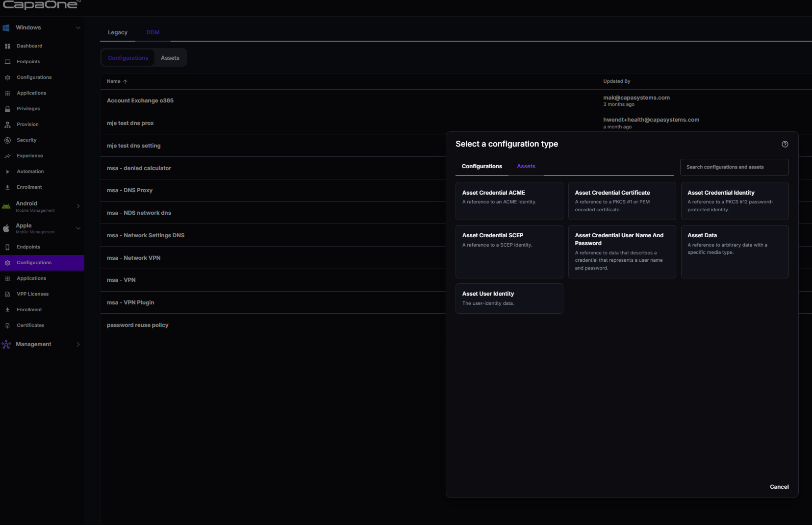Click the Management network icon
The image size is (812, 525).
coord(6,344)
